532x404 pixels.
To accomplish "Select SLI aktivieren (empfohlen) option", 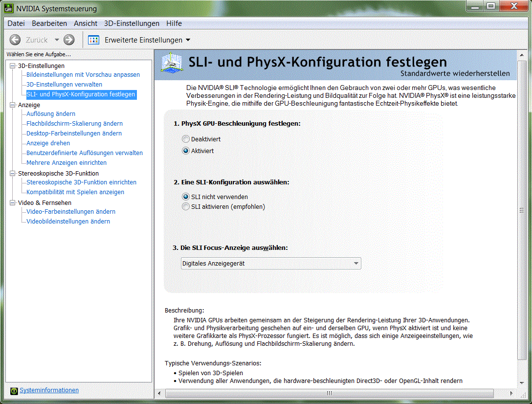I will (186, 207).
